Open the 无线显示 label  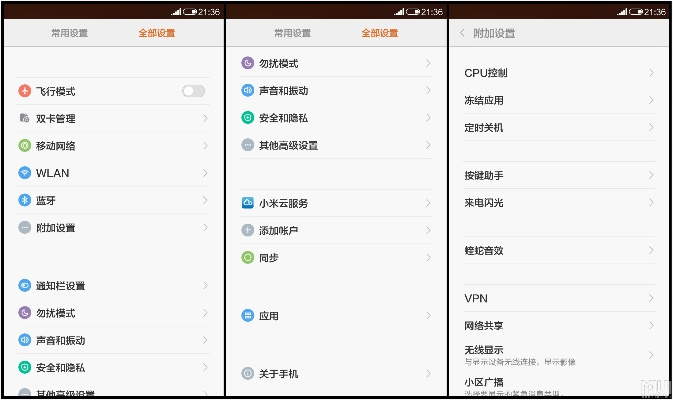point(484,350)
